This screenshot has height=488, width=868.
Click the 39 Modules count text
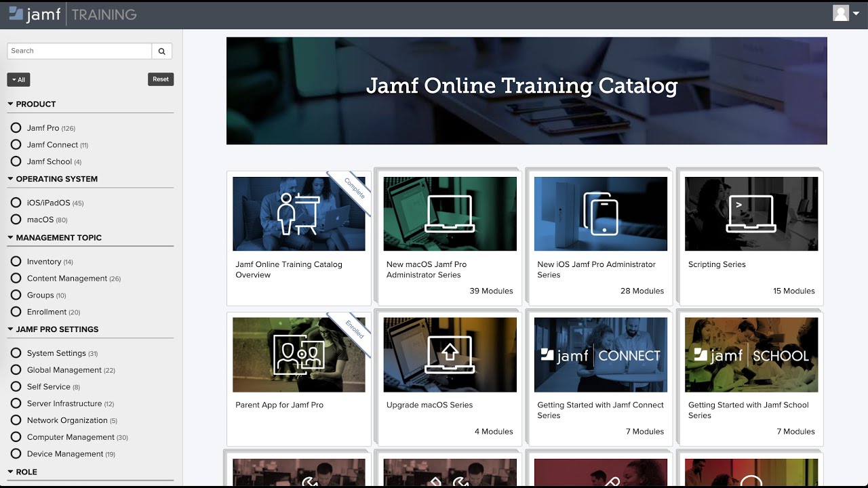(491, 291)
